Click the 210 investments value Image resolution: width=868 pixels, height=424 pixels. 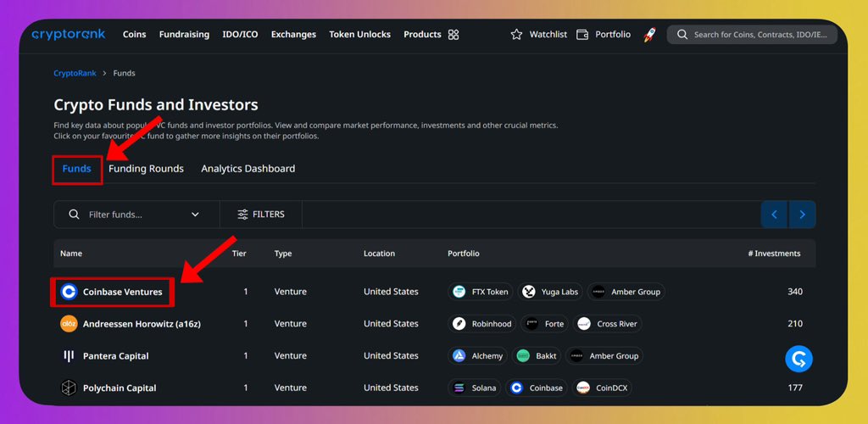click(x=795, y=324)
